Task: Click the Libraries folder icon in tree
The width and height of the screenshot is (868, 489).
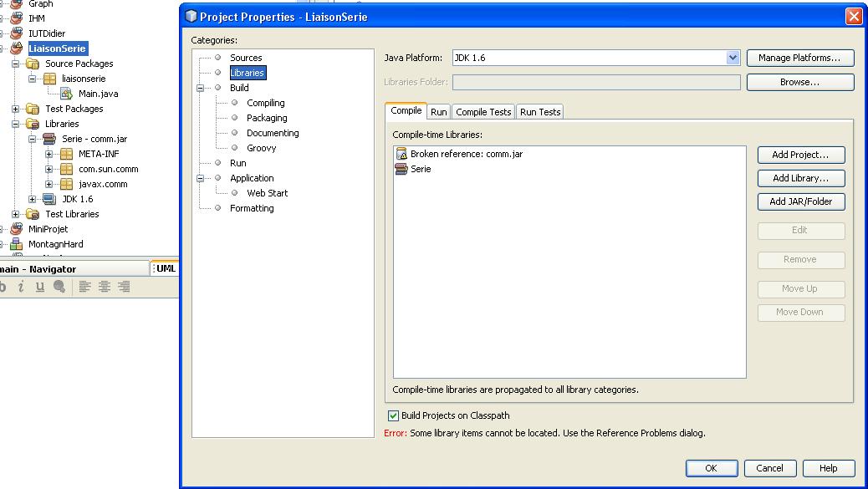Action: (33, 124)
